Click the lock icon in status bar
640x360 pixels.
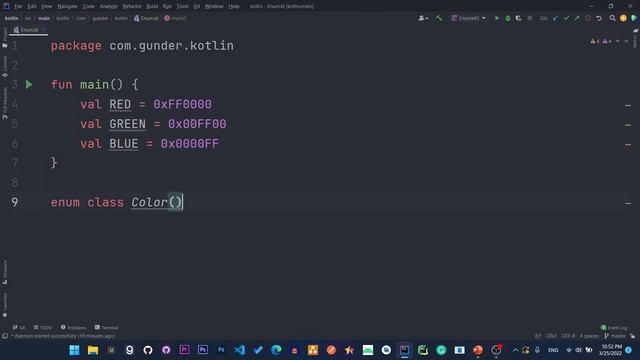(633, 336)
